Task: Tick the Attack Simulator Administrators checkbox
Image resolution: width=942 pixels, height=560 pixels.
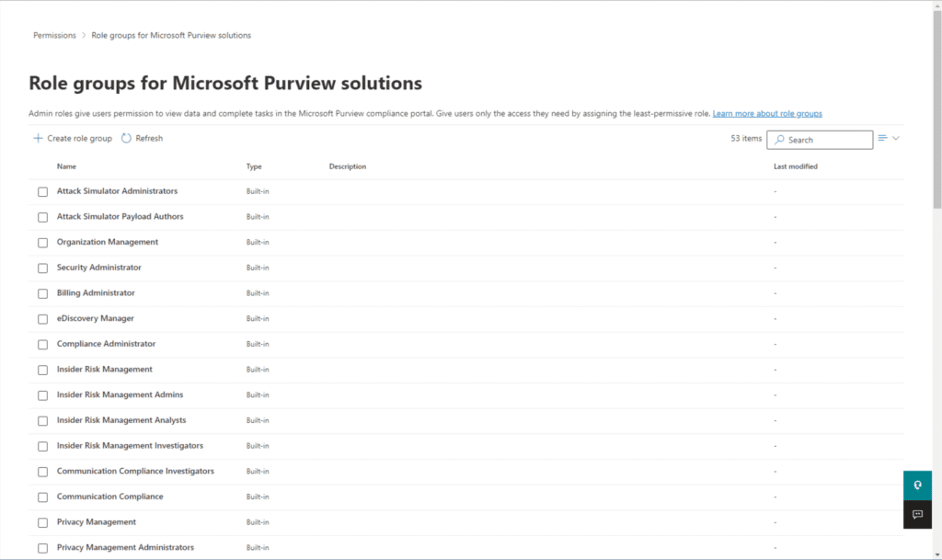Action: 42,192
